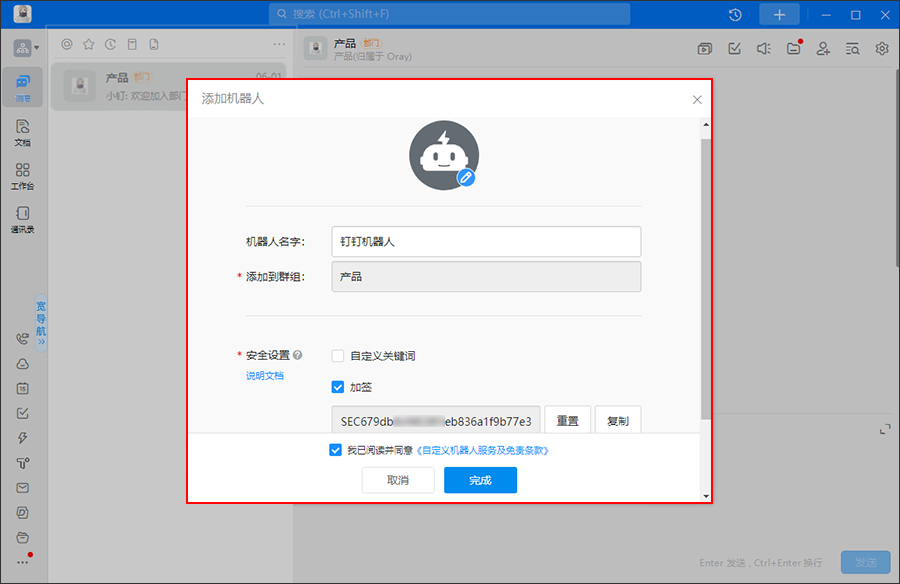Image resolution: width=900 pixels, height=584 pixels.
Task: Open the mail envelope icon in sidebar
Action: pyautogui.click(x=22, y=488)
